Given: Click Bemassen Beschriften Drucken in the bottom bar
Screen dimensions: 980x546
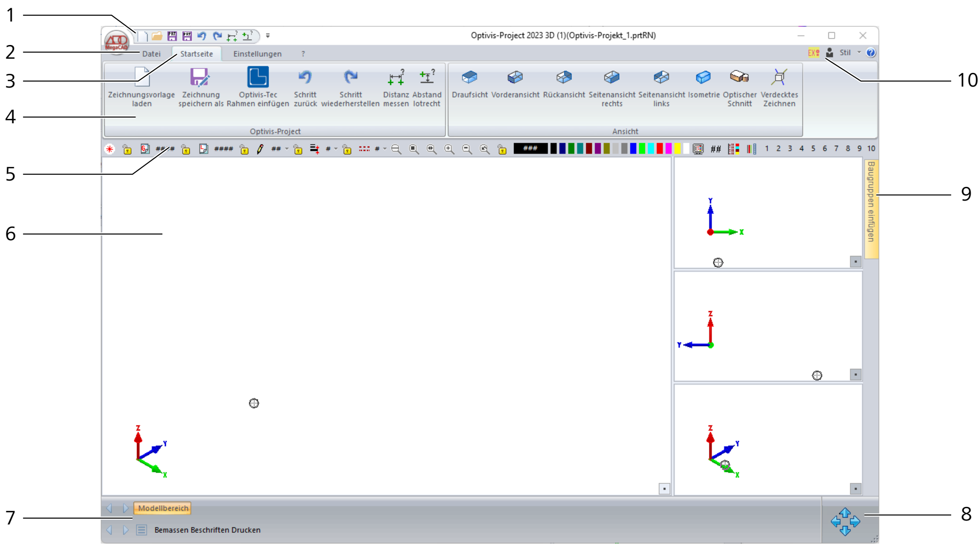Looking at the screenshot, I should click(x=207, y=530).
